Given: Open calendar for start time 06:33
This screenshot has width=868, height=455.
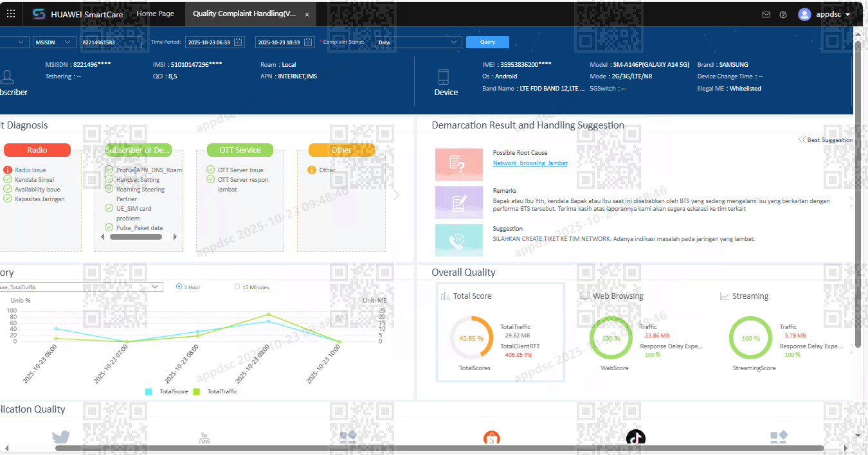Looking at the screenshot, I should pyautogui.click(x=238, y=42).
